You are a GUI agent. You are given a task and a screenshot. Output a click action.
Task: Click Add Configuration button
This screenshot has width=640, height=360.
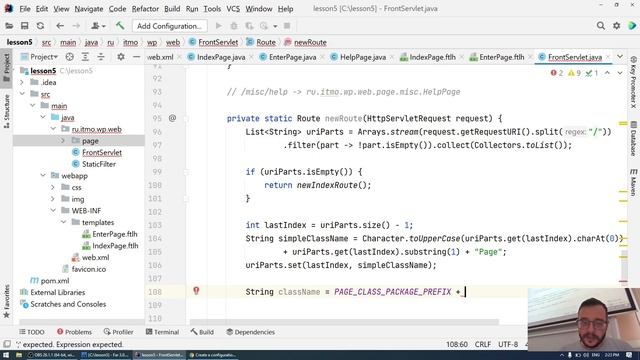click(169, 26)
